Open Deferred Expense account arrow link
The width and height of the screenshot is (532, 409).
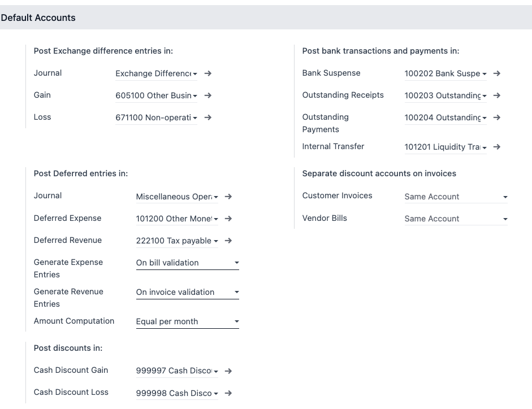point(228,219)
